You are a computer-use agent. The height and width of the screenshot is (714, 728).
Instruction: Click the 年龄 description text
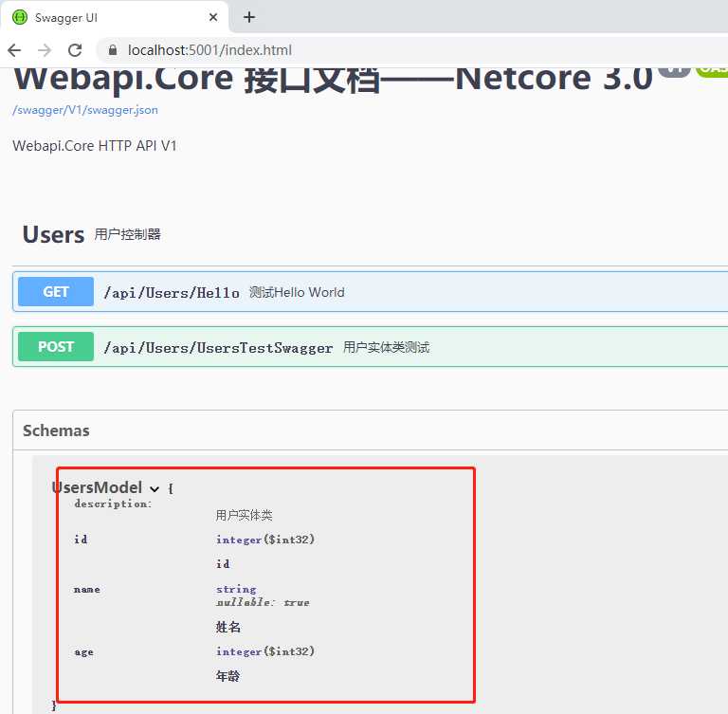click(x=227, y=676)
